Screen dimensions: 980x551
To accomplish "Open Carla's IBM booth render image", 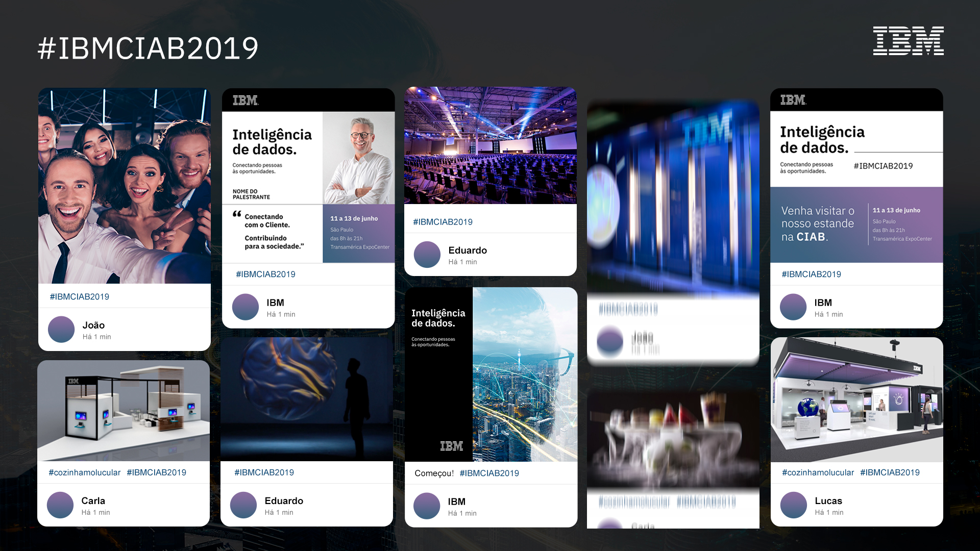I will point(124,411).
